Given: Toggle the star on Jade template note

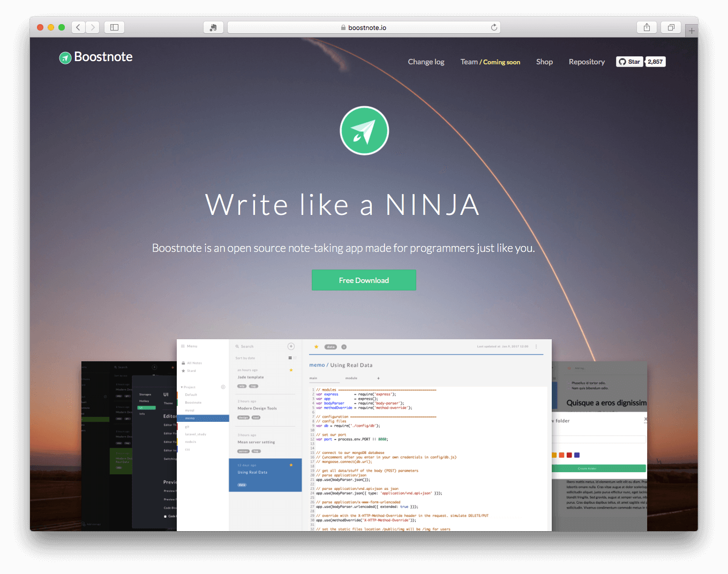Looking at the screenshot, I should coord(291,370).
